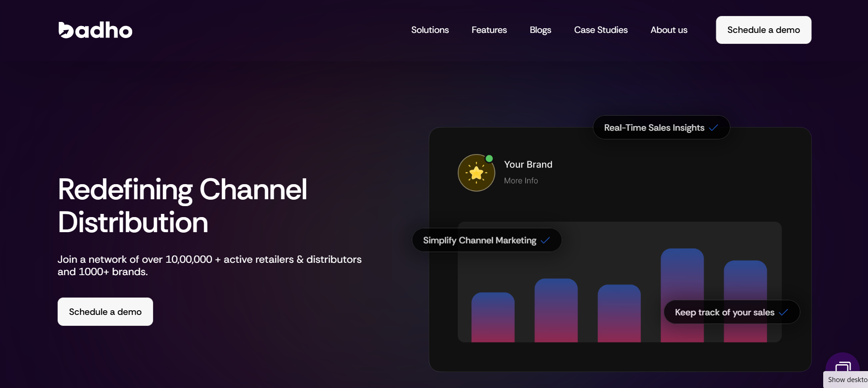Screen dimensions: 868x388
Task: Click the Badho logo in the header
Action: [x=95, y=30]
